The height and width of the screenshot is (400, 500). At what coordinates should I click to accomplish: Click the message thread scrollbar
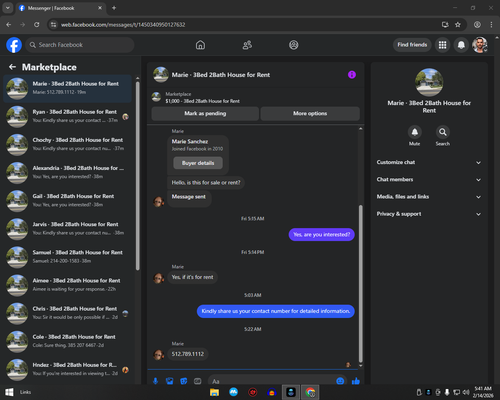point(360,283)
